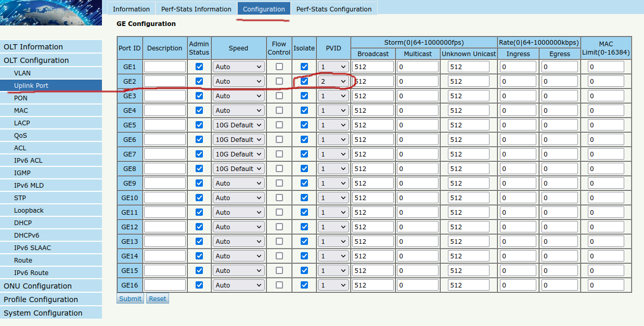
Task: Open Speed dropdown for GE3
Action: (x=238, y=96)
